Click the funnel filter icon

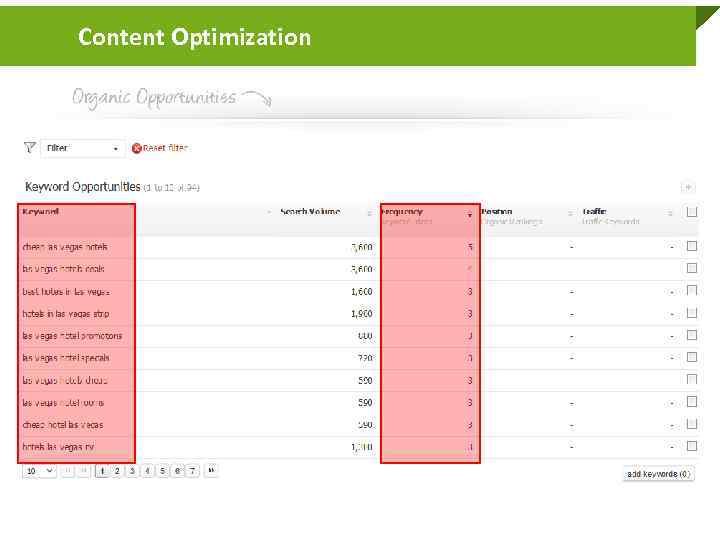30,148
